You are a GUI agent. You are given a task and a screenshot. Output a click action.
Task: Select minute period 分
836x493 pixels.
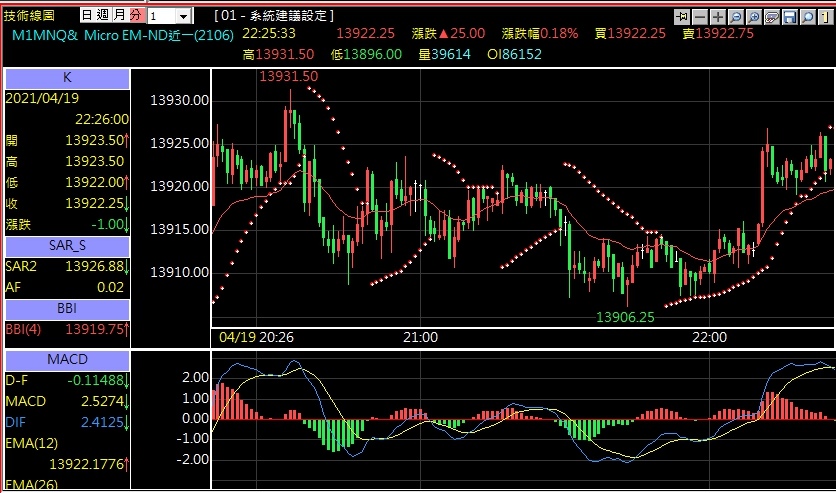136,15
